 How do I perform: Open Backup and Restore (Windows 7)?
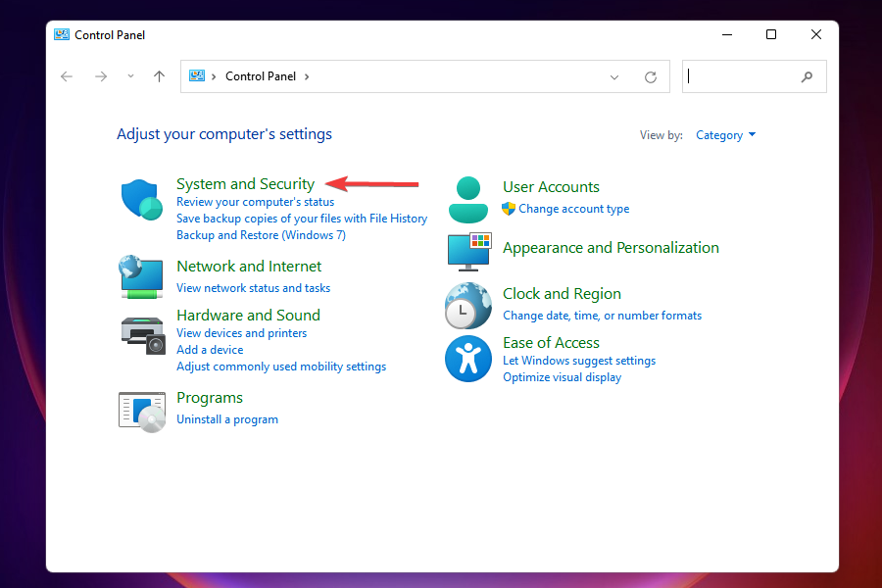[261, 235]
